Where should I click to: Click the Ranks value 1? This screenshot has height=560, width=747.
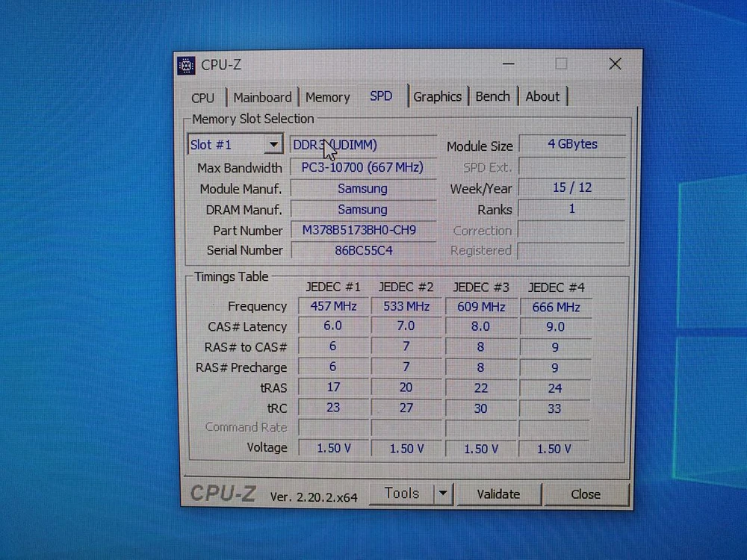pyautogui.click(x=571, y=208)
